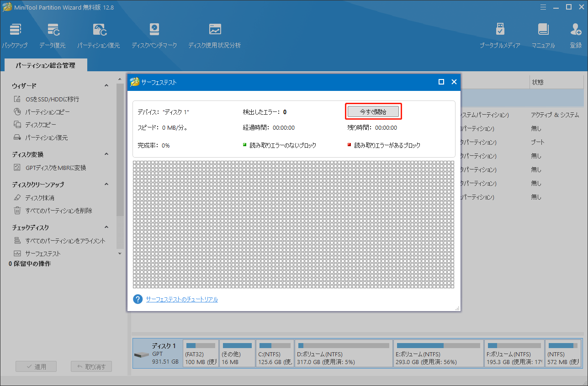
Task: Select the (FAT32) 100 MB partition block
Action: [x=200, y=353]
